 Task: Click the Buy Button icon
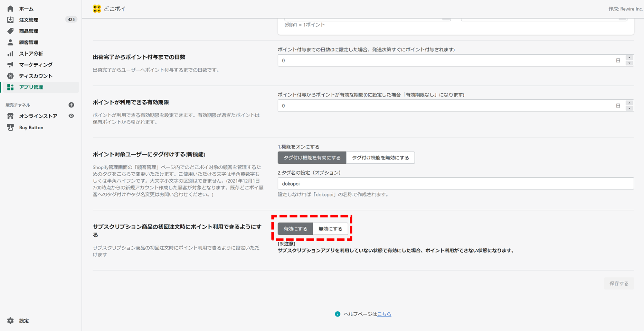[10, 127]
